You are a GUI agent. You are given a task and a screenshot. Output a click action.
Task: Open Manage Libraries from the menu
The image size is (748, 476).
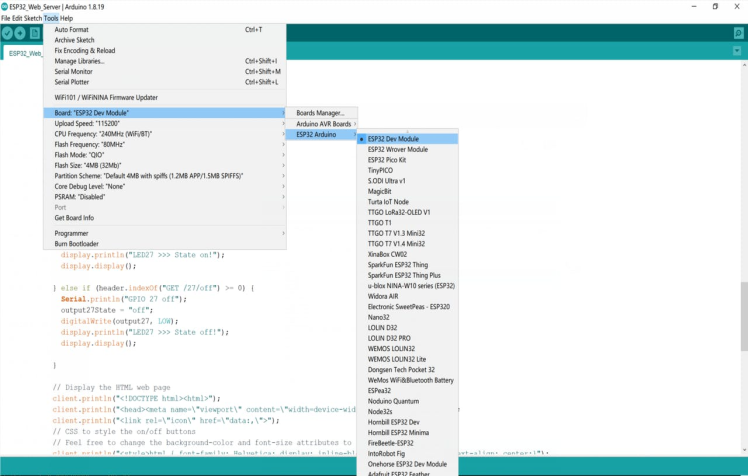click(78, 61)
